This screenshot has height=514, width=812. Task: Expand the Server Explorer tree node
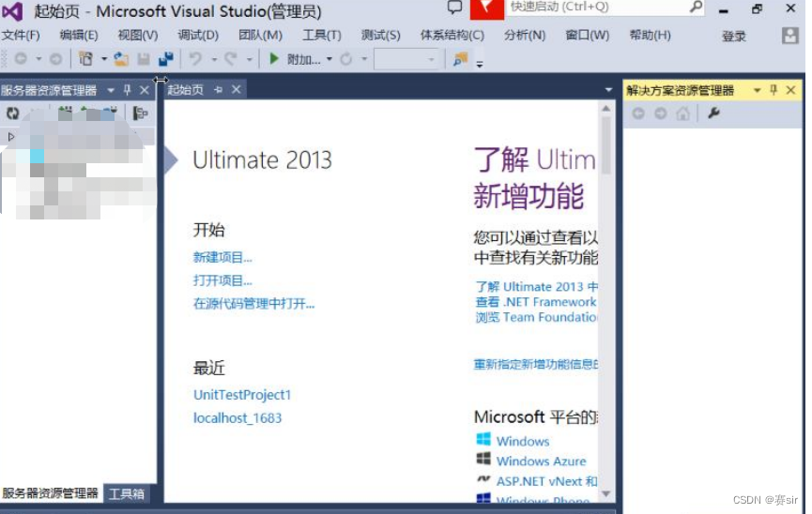tap(11, 137)
